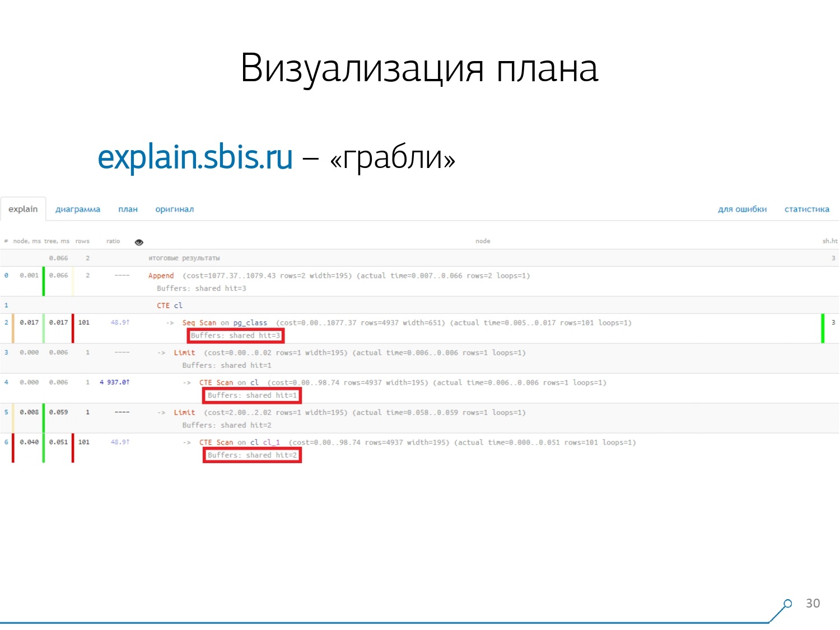Click the pg_class table name

coord(250,323)
